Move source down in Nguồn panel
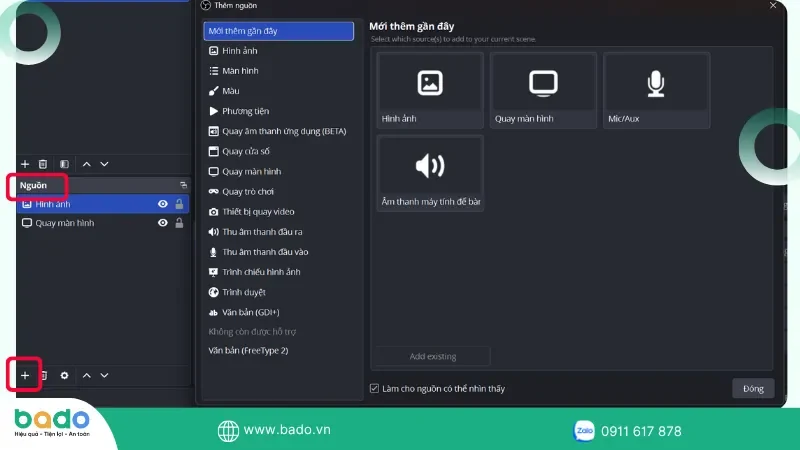Screen dimensions: 800x450 point(104,376)
